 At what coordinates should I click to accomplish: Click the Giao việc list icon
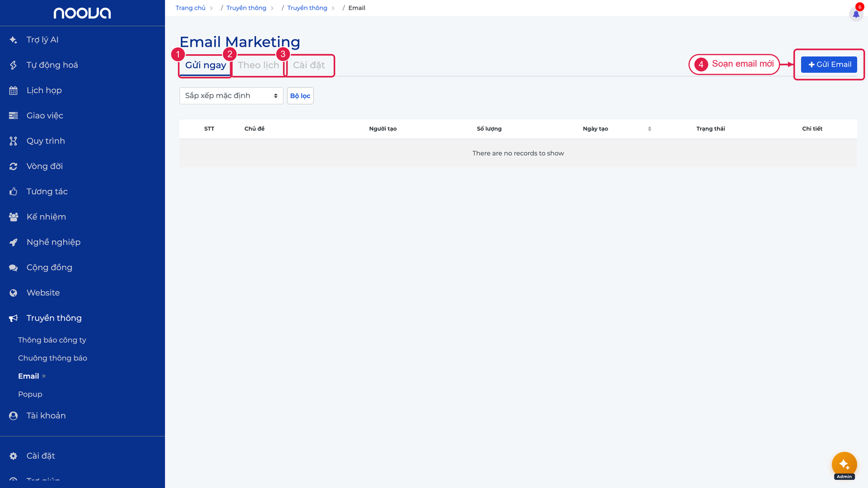pyautogui.click(x=14, y=115)
